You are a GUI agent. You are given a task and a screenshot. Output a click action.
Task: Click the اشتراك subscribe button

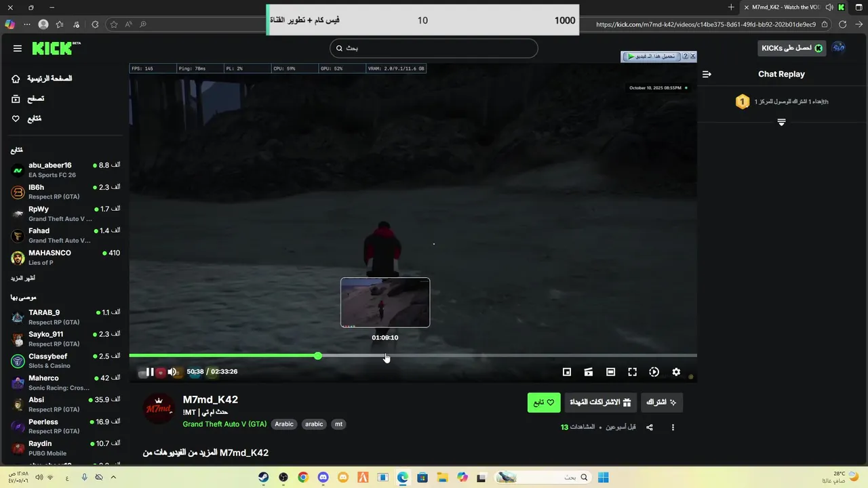click(662, 403)
